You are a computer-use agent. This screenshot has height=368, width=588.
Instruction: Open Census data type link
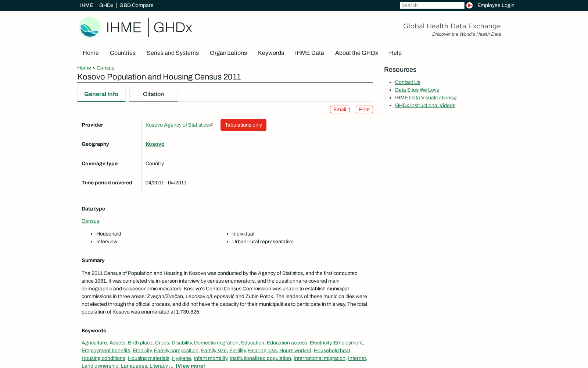click(90, 221)
